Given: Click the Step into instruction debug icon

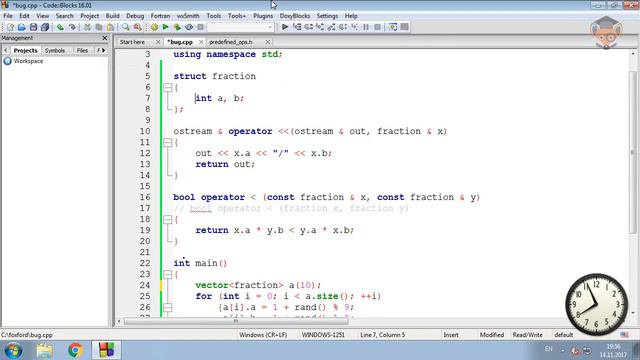Looking at the screenshot, I should pos(354,27).
